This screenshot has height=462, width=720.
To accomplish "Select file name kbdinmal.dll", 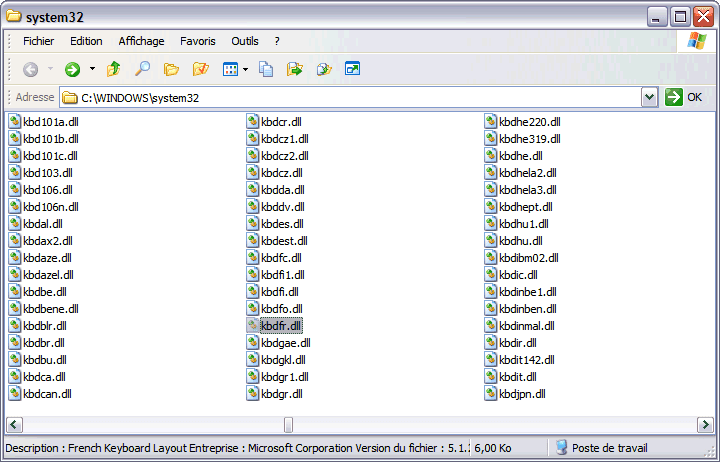I will click(527, 326).
